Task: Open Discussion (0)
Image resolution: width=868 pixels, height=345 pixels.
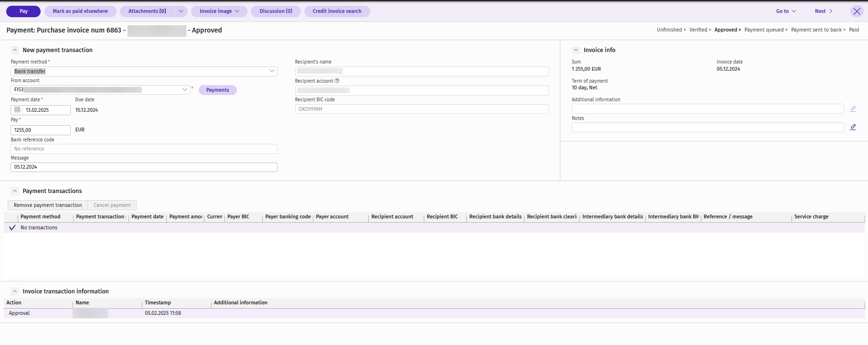Action: click(x=276, y=11)
